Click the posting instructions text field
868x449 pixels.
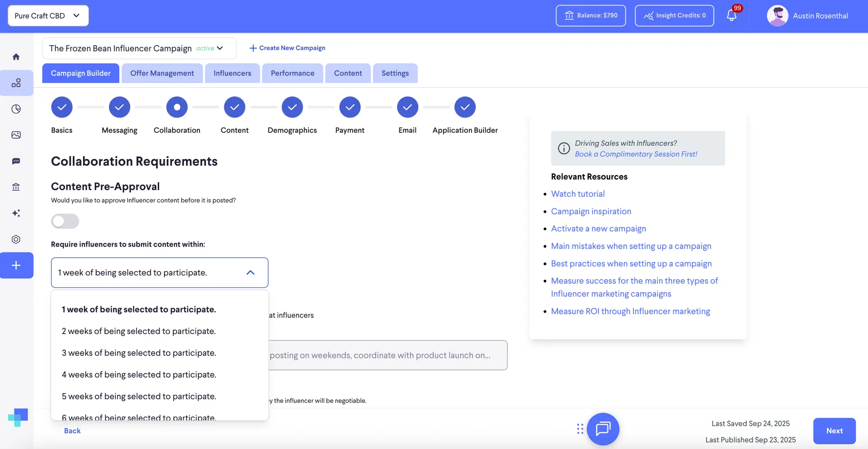click(x=387, y=355)
